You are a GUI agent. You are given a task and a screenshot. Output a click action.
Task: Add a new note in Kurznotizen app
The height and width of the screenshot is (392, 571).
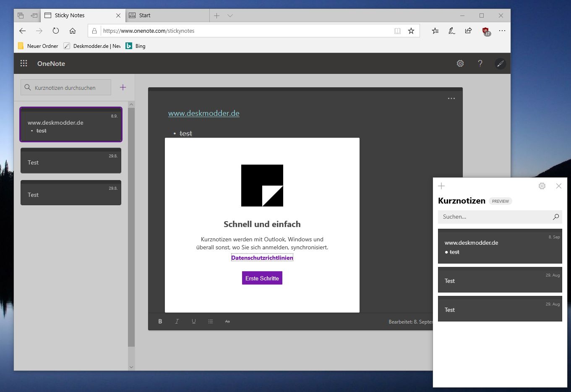point(441,186)
